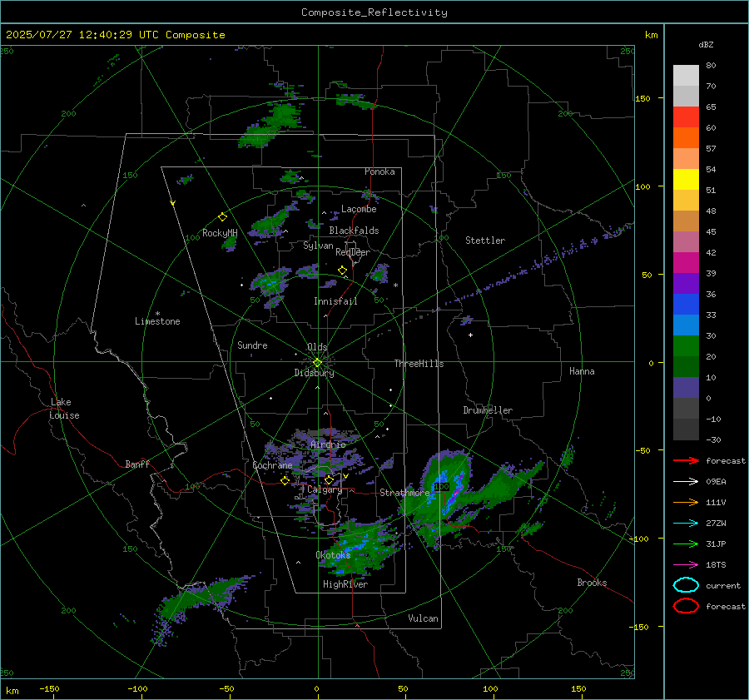Click the Sylvan label

318,246
